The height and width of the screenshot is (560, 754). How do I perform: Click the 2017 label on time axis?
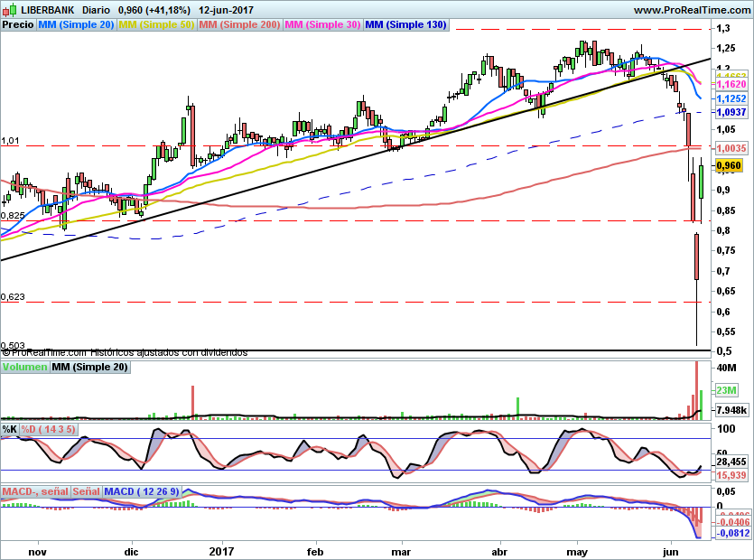pyautogui.click(x=221, y=551)
